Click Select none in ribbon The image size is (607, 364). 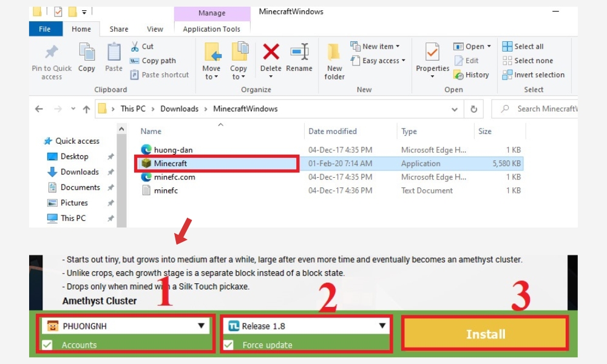click(527, 61)
